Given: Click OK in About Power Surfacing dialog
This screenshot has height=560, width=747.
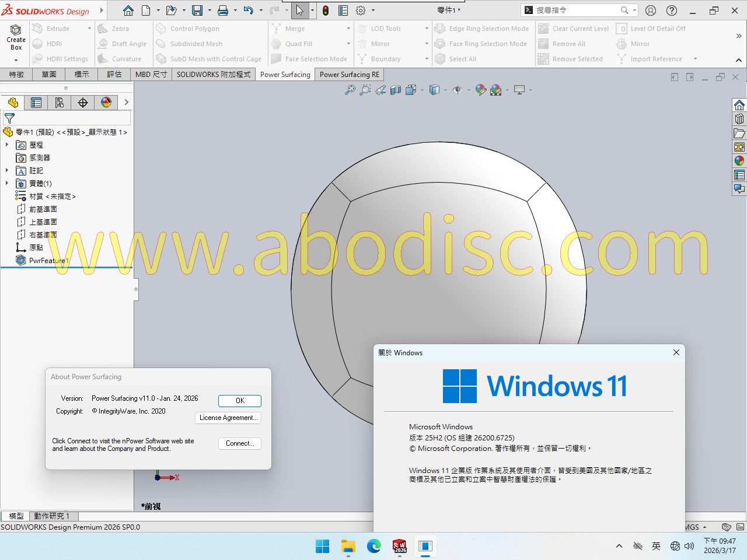Looking at the screenshot, I should tap(239, 401).
